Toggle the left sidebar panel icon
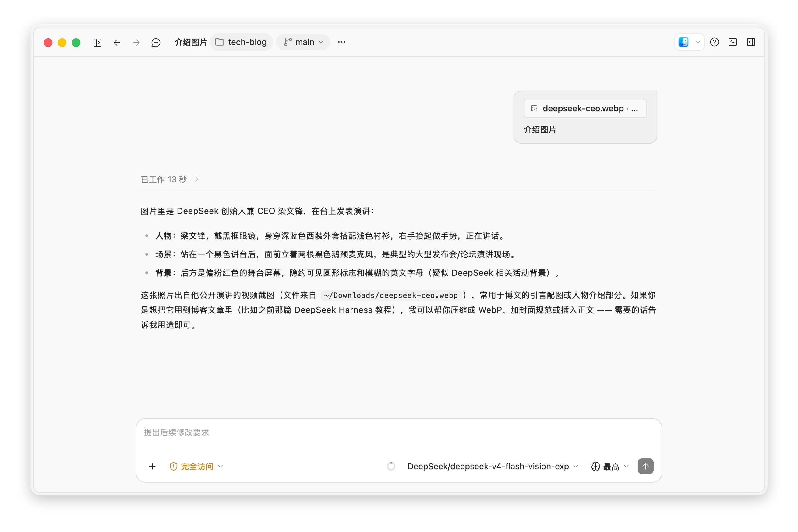Viewport: 798px width, 532px height. click(x=97, y=42)
